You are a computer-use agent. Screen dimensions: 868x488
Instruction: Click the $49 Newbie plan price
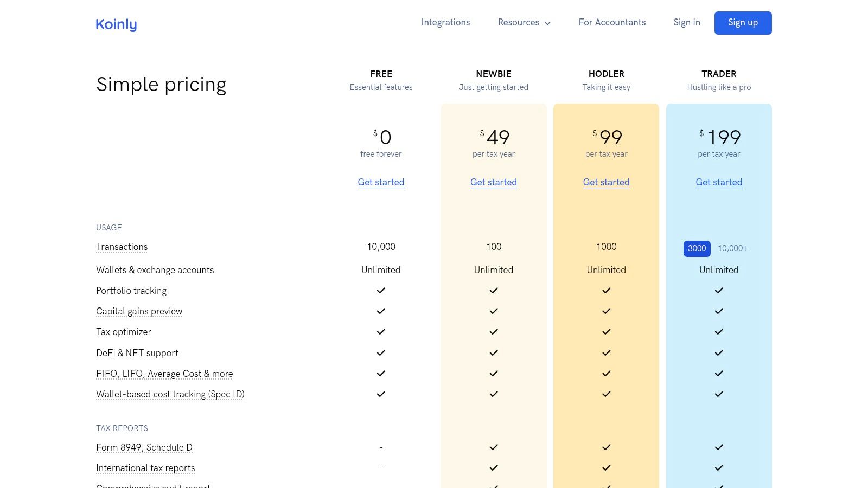click(494, 137)
